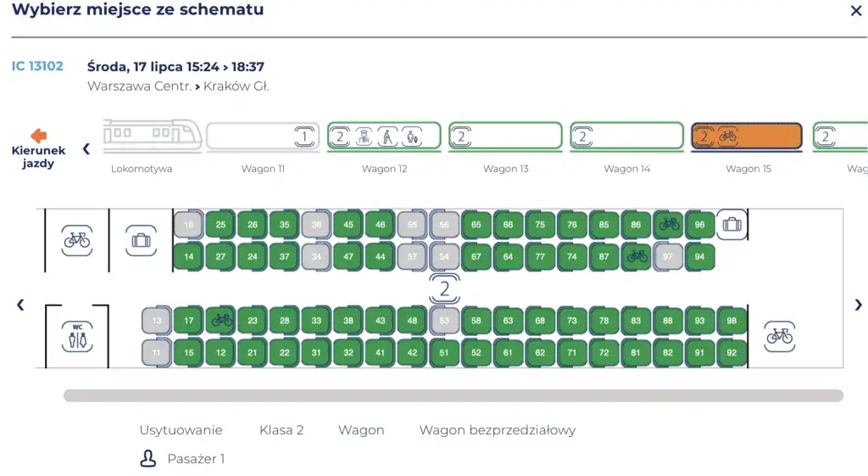Select the bicycle seat between seats 87 and 97
Viewport: 868px width, 476px height.
coord(637,256)
